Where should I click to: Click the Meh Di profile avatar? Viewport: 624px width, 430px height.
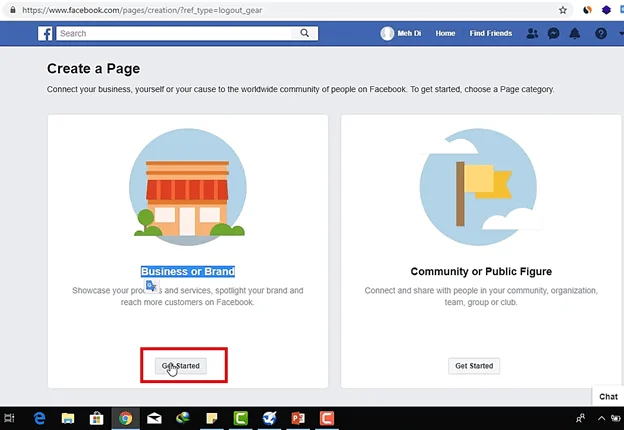(x=387, y=33)
